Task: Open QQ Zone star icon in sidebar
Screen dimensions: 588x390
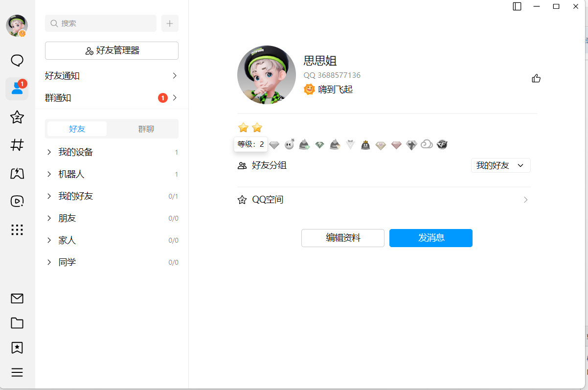Action: tap(17, 117)
